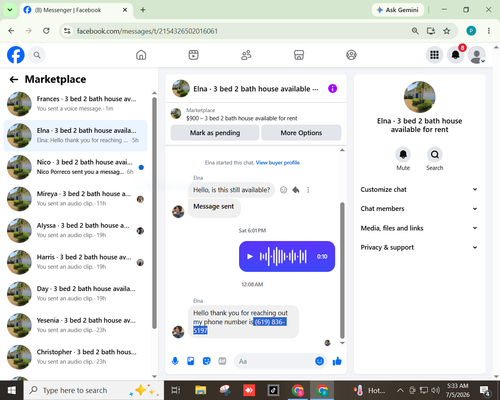Record a voice clip with microphone icon

point(175,361)
